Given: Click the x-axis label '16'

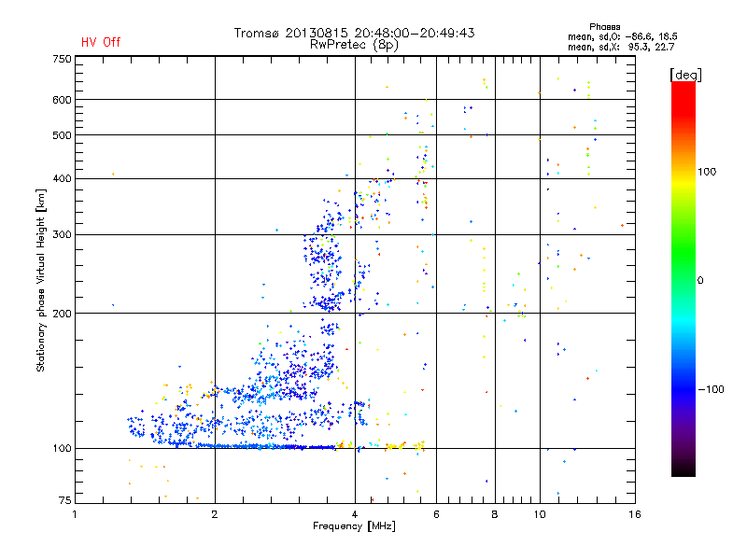Looking at the screenshot, I should pyautogui.click(x=635, y=514).
